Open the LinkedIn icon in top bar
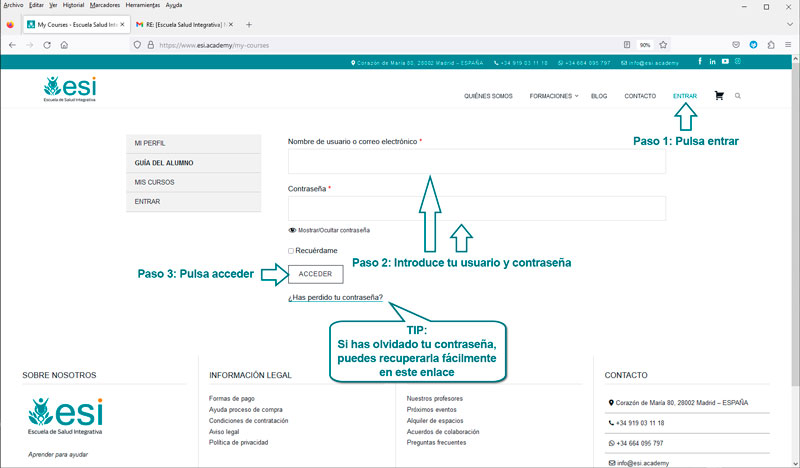The height and width of the screenshot is (468, 800). [x=712, y=61]
